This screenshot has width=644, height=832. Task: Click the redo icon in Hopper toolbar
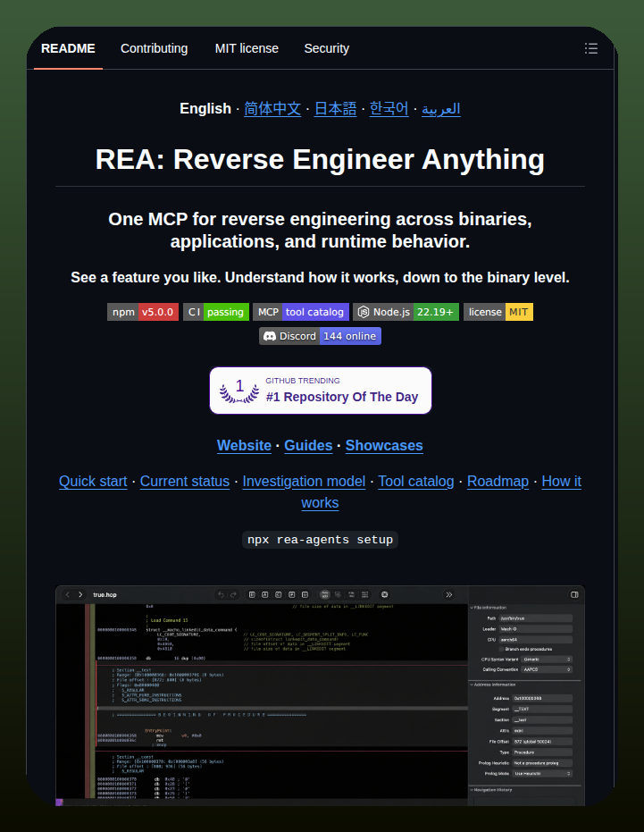233,595
